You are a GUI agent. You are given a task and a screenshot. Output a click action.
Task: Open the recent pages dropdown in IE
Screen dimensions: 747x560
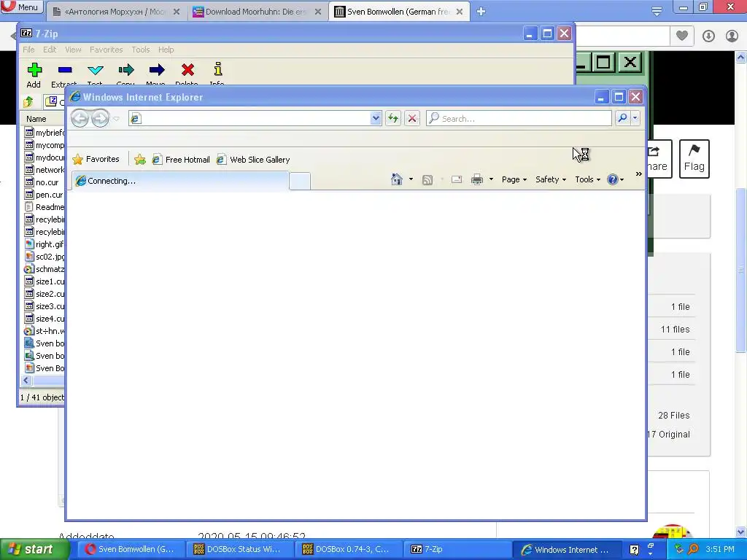click(x=116, y=119)
